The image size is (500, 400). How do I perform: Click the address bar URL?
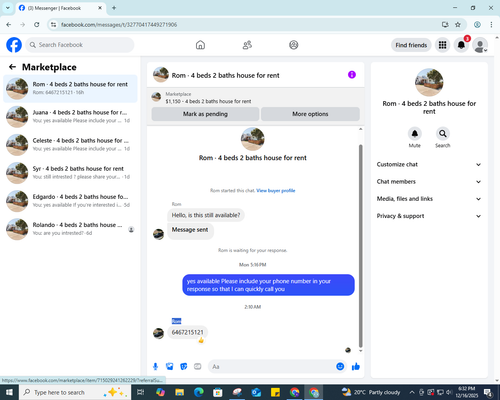[x=119, y=25]
